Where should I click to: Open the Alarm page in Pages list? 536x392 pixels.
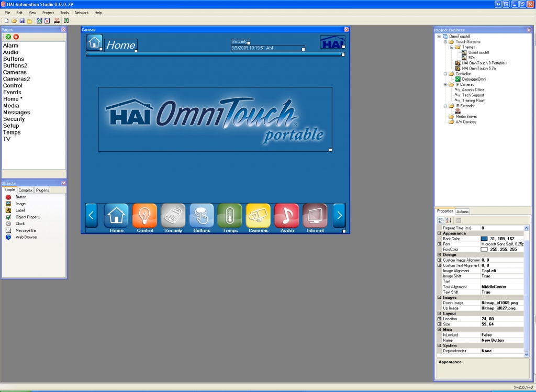[10, 46]
